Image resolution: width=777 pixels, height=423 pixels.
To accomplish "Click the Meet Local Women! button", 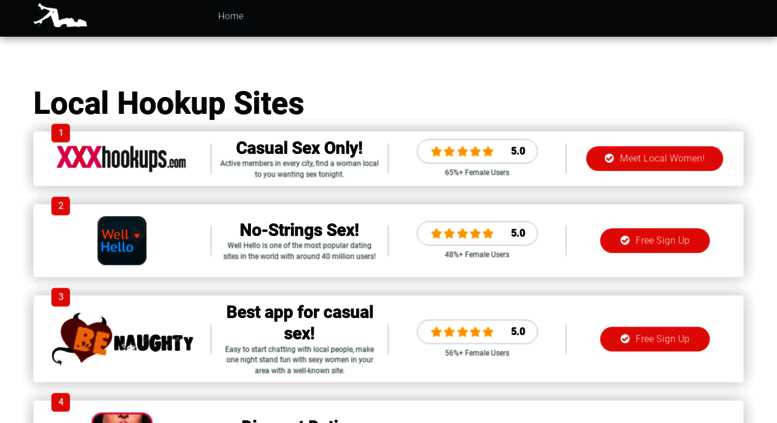I will (654, 159).
